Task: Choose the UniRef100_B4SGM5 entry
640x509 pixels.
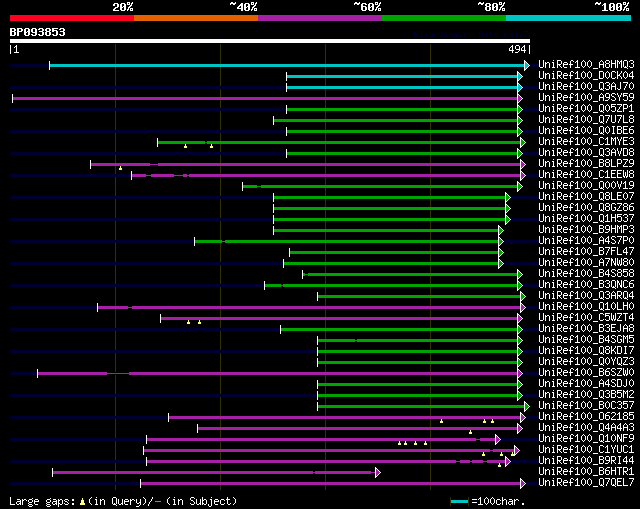Action: click(x=586, y=340)
